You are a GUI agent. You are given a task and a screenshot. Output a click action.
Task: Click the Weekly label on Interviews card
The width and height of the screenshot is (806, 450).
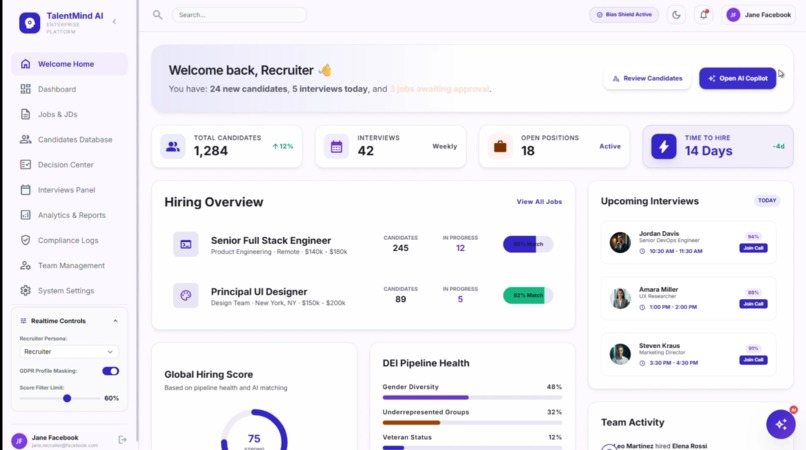pyautogui.click(x=445, y=147)
